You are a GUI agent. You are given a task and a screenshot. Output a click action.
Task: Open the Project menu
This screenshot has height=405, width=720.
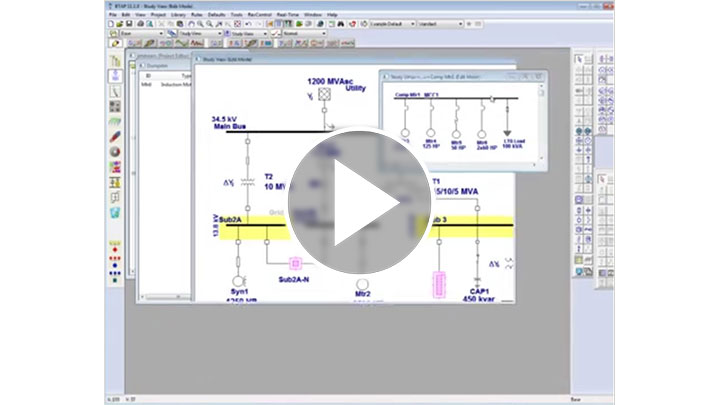point(158,15)
